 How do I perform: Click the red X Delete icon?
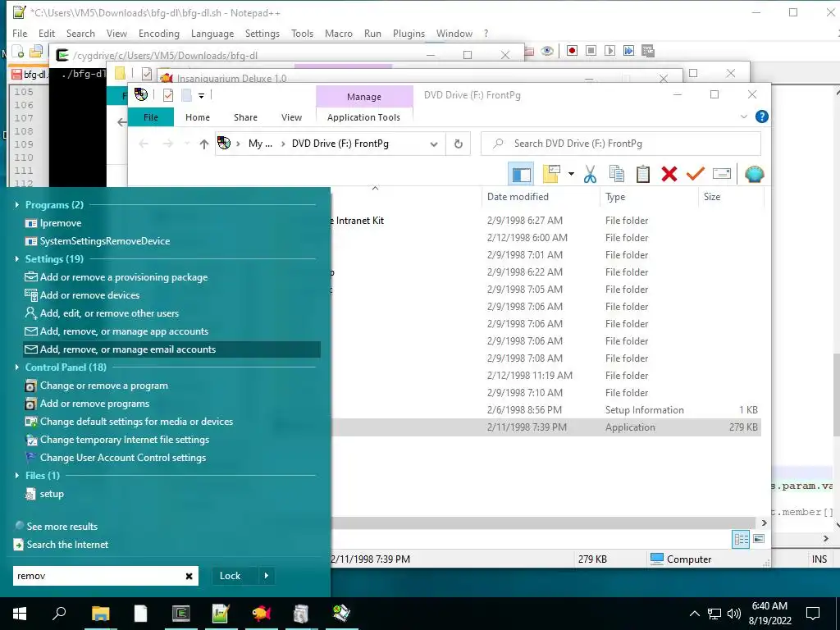coord(669,174)
